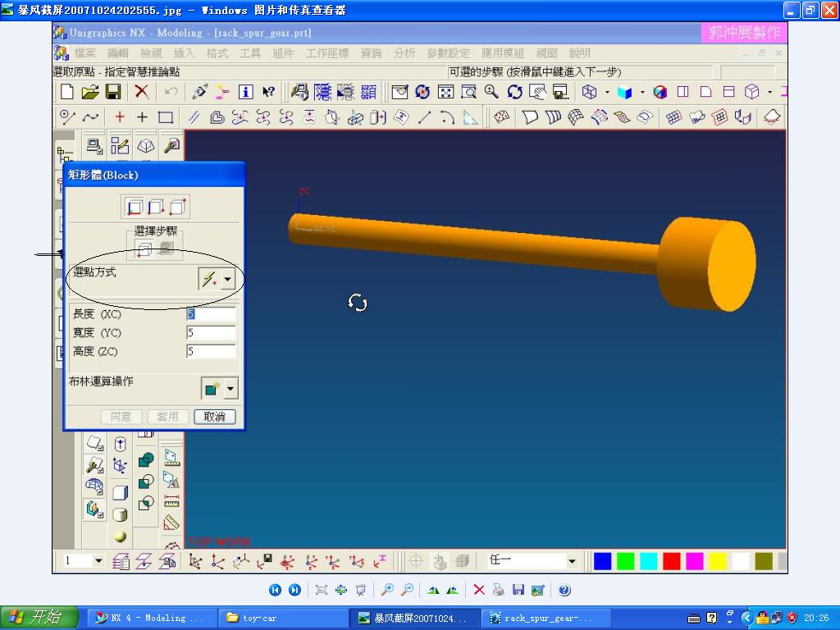Click the 取消 Cancel button in Block dialog
Viewport: 840px width, 630px height.
click(x=215, y=416)
